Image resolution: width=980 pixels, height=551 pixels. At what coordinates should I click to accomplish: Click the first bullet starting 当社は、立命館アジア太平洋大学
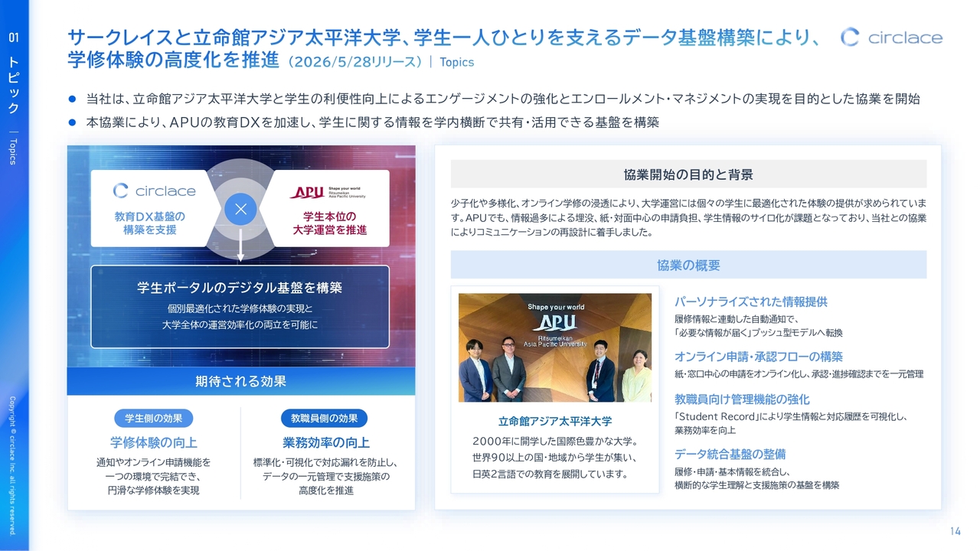pos(503,99)
